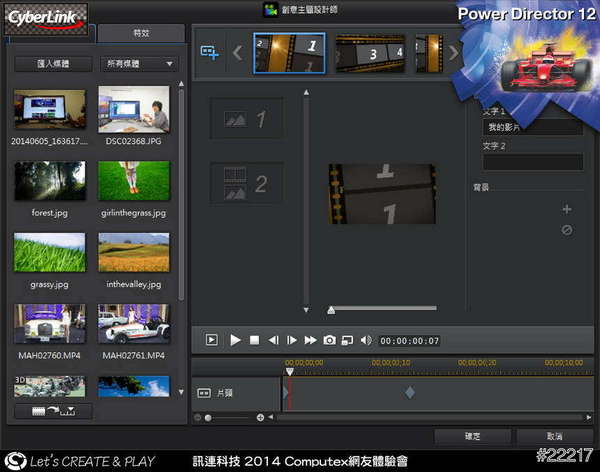
Task: Select the forest.jpg thumbnail
Action: [49, 180]
